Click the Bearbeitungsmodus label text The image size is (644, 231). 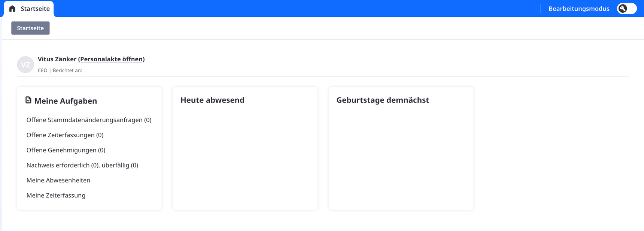click(x=579, y=9)
